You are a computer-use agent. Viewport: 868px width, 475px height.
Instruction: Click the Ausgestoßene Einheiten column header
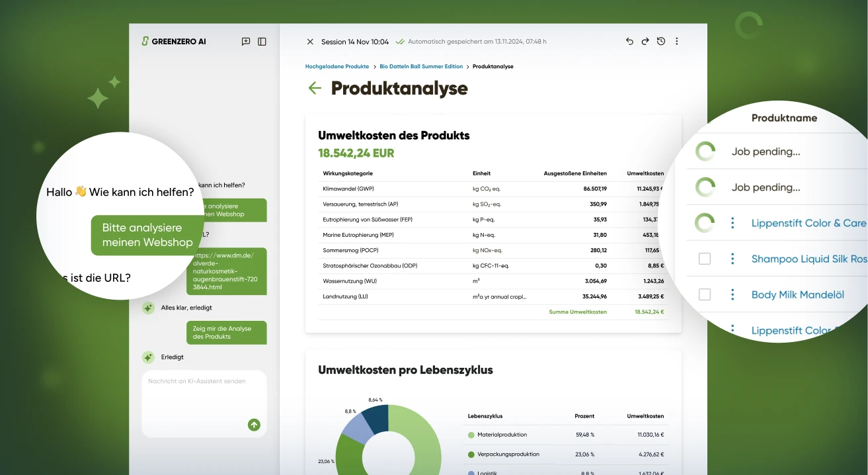pos(575,173)
